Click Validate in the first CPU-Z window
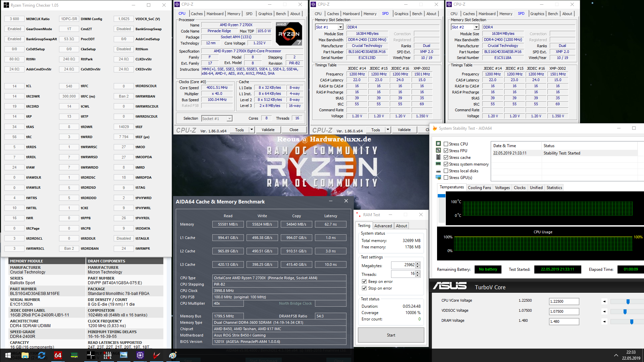 pyautogui.click(x=268, y=130)
